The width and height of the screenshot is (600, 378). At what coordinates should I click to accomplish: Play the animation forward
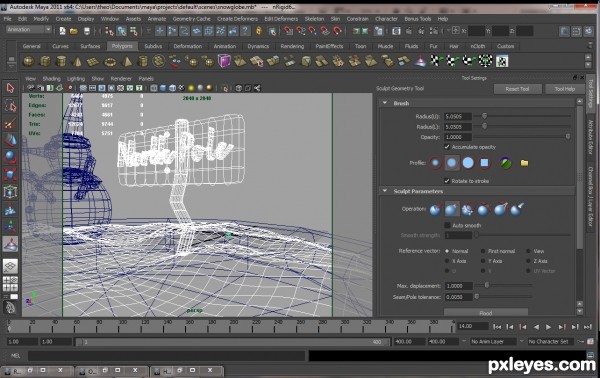[548, 327]
